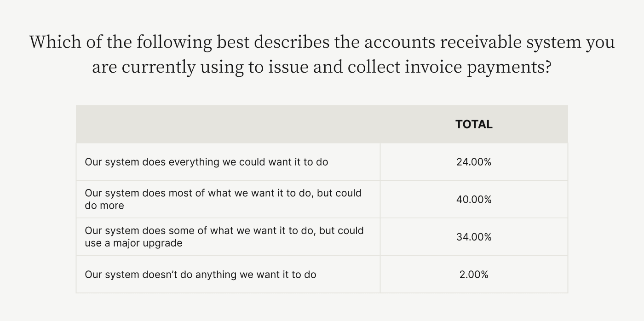
Task: Select the "doesn't do anything we want" row label
Action: pos(200,275)
